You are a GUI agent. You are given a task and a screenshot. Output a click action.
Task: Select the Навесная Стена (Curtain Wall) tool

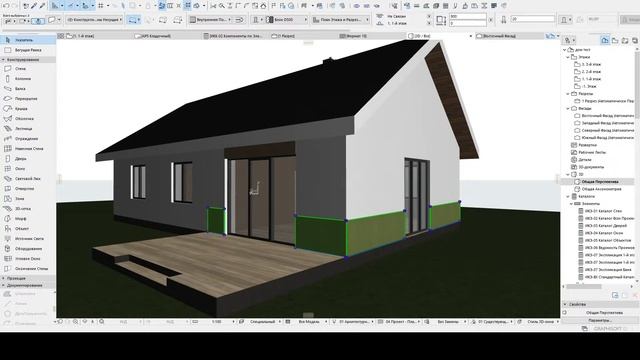pos(28,149)
